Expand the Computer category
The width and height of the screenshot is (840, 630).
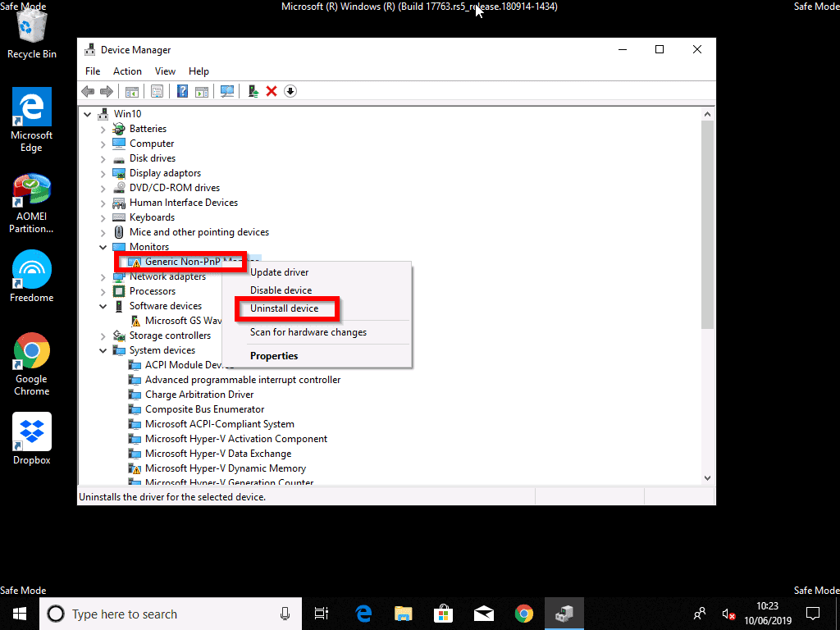[x=103, y=144]
